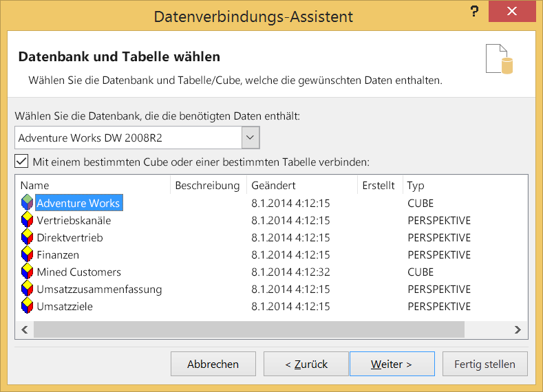
Task: Proceed with the Weiter button
Action: 392,364
